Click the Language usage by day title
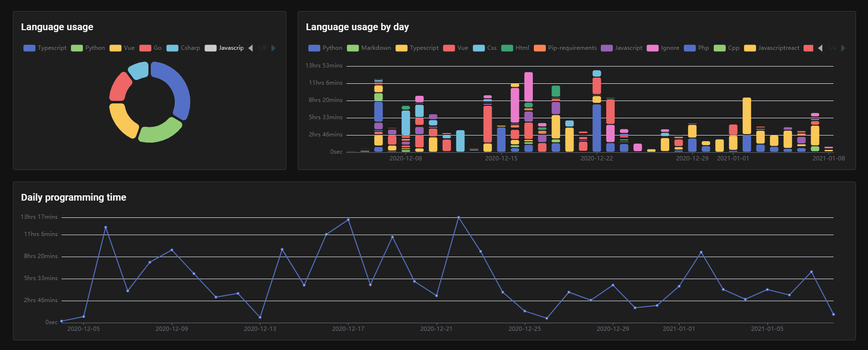The image size is (868, 350). 357,27
